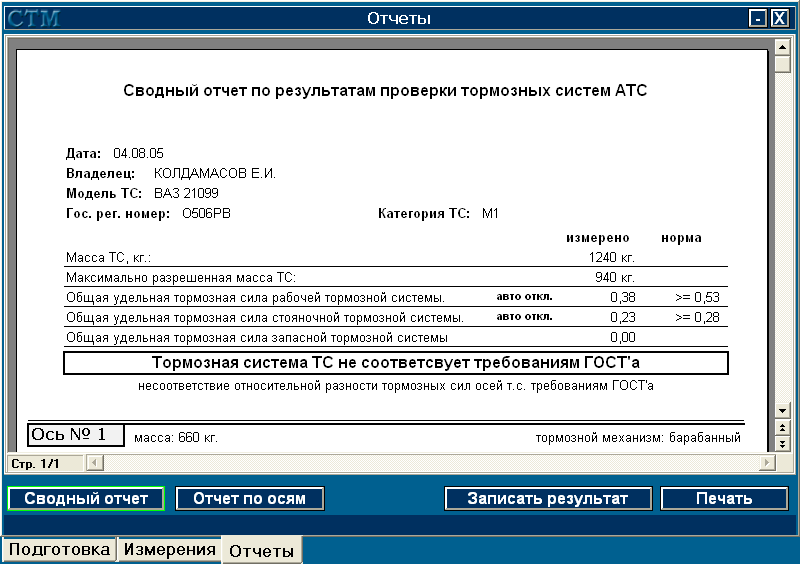Click vehicle model ВАЗ 21099
Screen dimensions: 800x564
click(186, 193)
